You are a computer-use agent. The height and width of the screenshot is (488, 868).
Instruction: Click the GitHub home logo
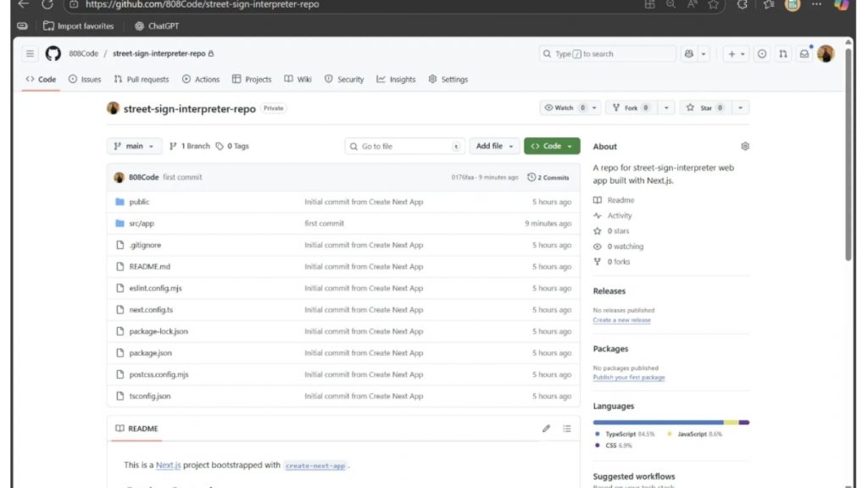point(53,53)
